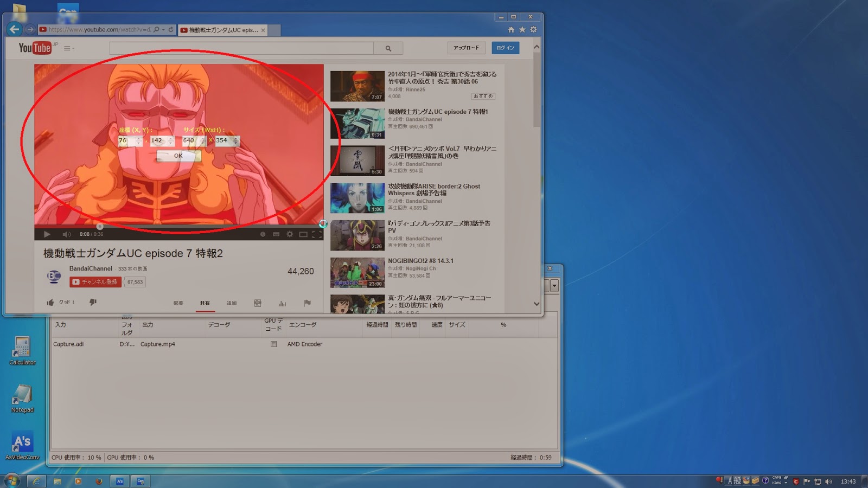Open the YouTube guide menu icon
Image resolution: width=868 pixels, height=488 pixels.
[68, 48]
